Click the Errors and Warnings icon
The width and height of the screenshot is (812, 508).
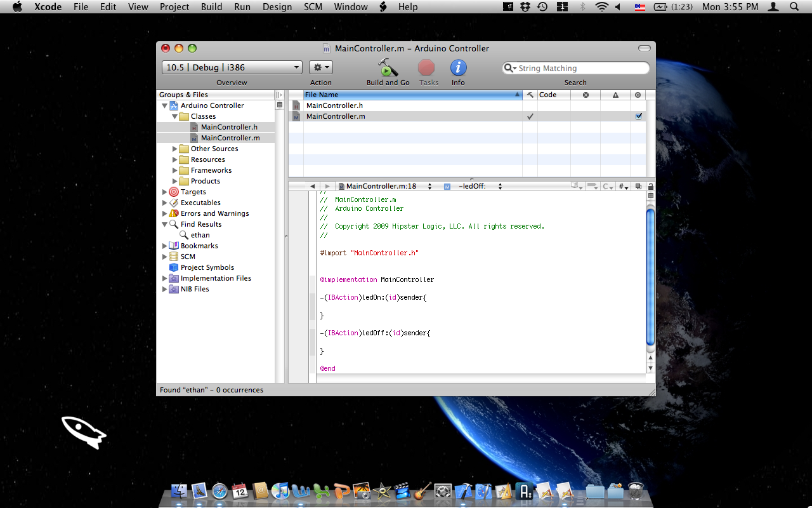point(174,213)
